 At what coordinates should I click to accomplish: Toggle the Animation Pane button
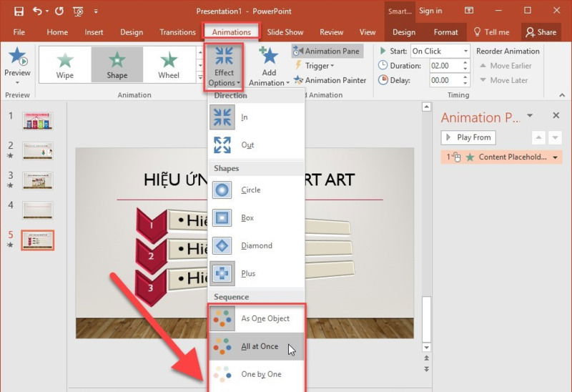pos(327,52)
